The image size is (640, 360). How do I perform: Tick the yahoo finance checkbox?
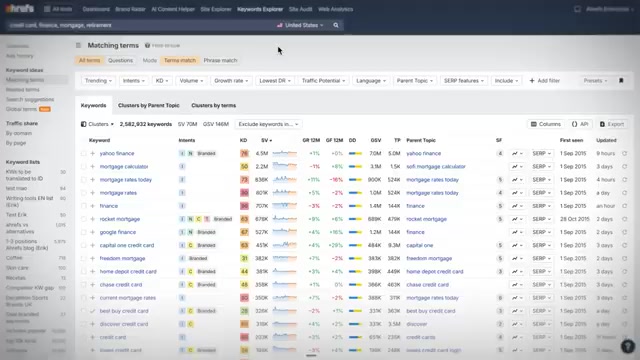[83, 153]
